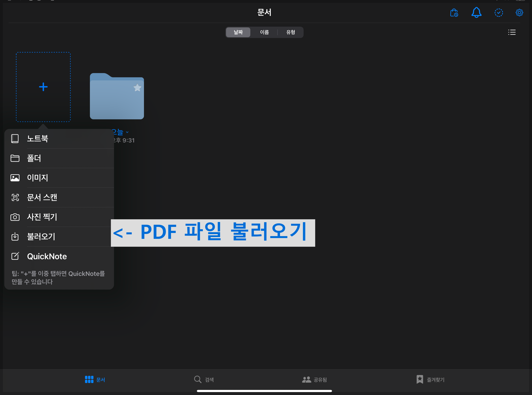Choose 사진 찍기 from the menu
The image size is (532, 395).
(59, 217)
